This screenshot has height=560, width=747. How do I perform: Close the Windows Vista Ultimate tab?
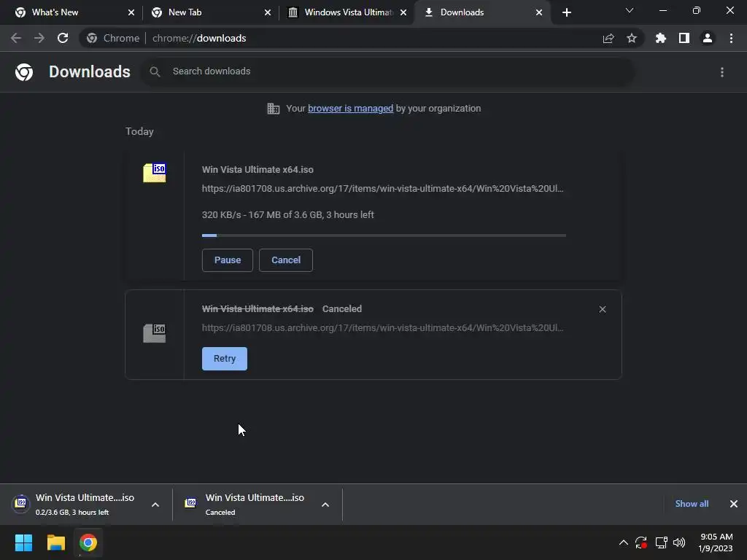pos(403,12)
